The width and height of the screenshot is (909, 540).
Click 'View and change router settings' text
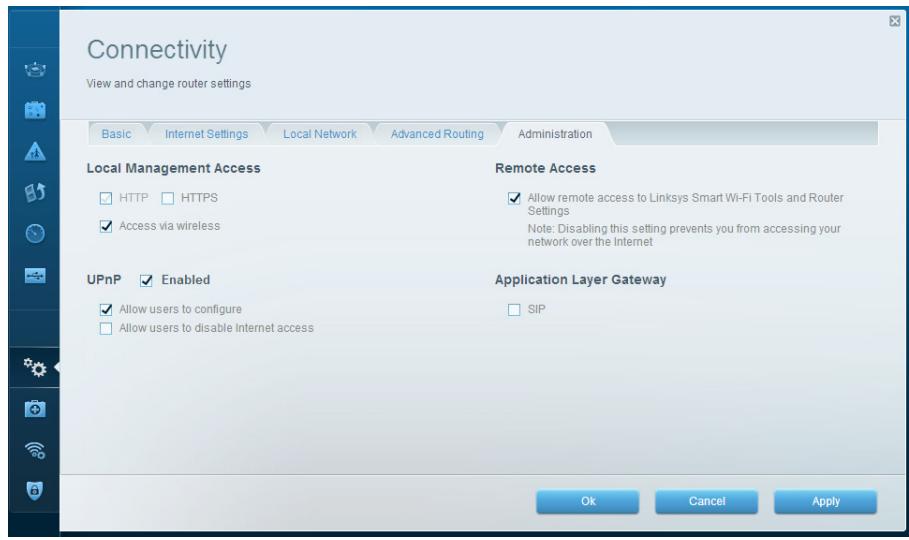click(x=169, y=84)
